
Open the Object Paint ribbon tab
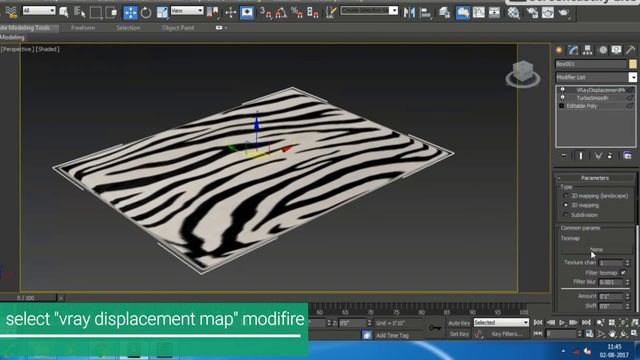tap(178, 28)
